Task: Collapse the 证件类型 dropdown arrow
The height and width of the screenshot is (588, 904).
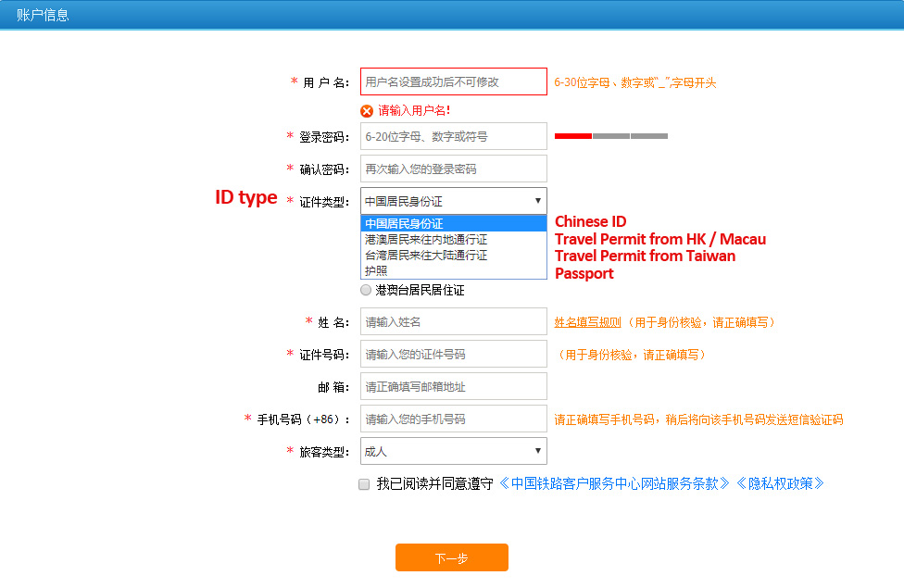Action: pos(535,200)
